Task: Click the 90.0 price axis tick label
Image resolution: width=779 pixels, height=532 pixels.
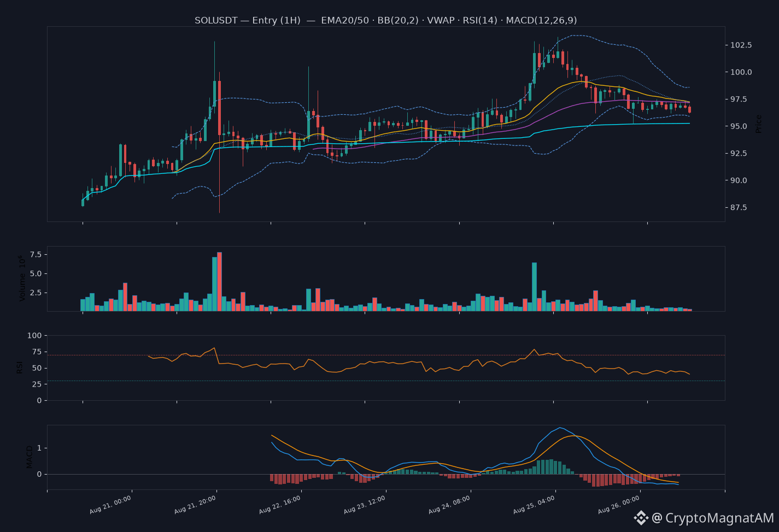Action: (x=739, y=180)
